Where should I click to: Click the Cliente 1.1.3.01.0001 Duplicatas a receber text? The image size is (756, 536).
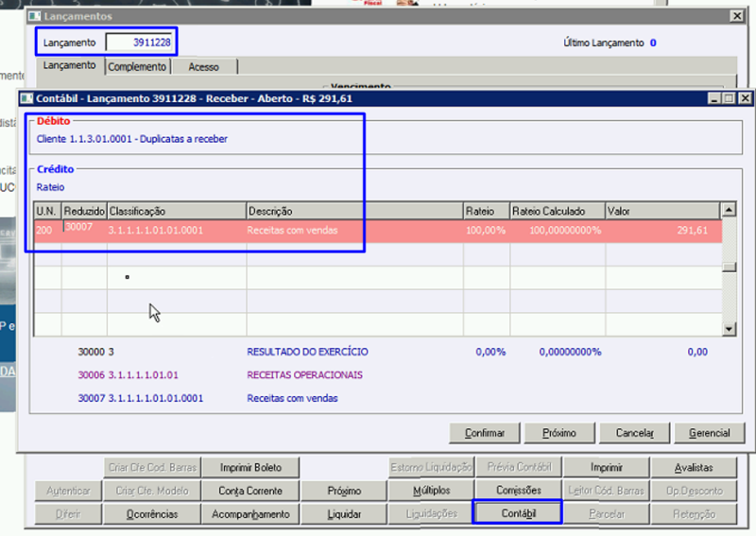(x=132, y=139)
